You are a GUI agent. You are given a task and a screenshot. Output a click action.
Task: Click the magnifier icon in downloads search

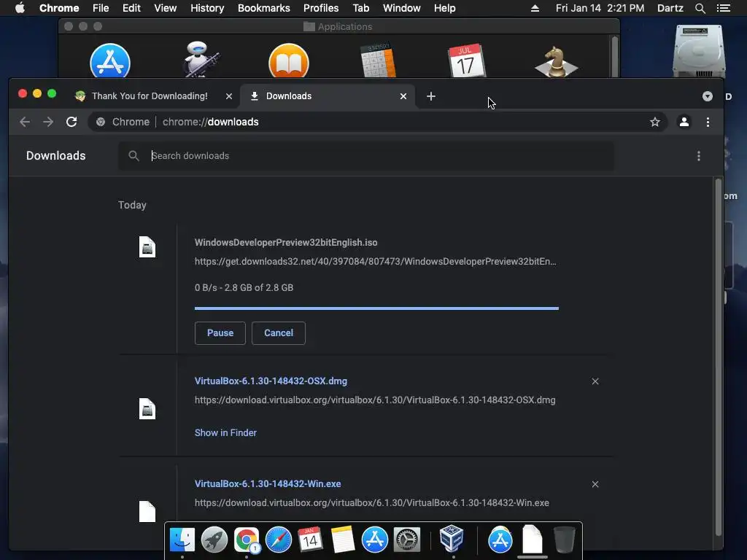[x=134, y=156]
